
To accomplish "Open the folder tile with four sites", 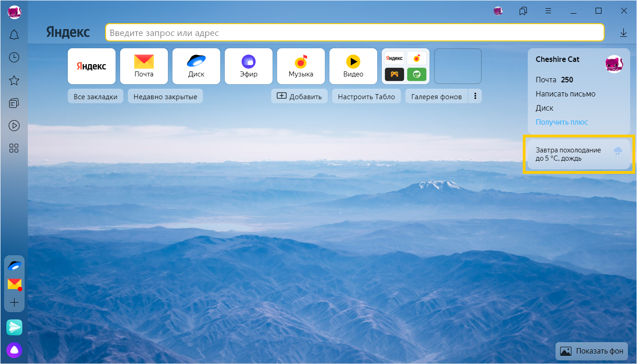I will click(405, 66).
